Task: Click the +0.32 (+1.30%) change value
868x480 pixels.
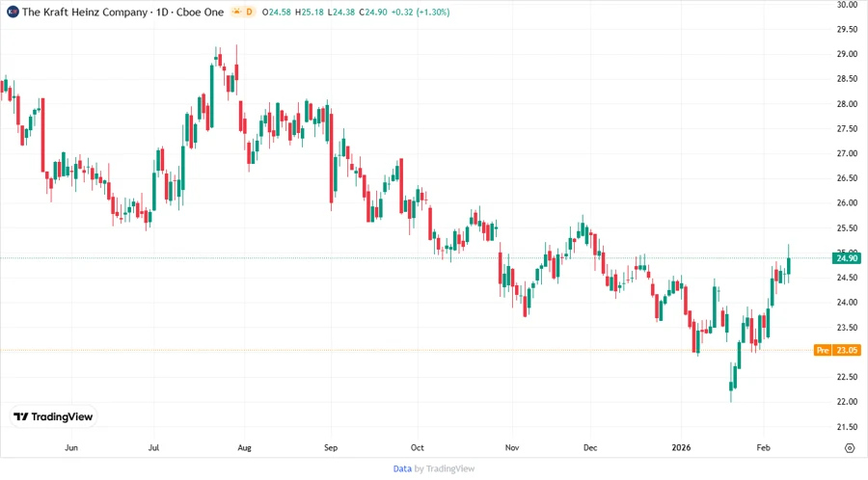Action: pyautogui.click(x=420, y=12)
